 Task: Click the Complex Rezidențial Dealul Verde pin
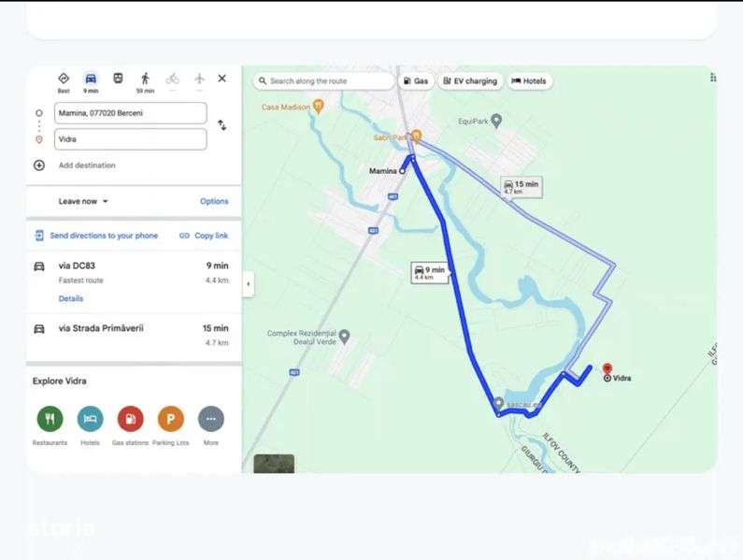tap(345, 337)
